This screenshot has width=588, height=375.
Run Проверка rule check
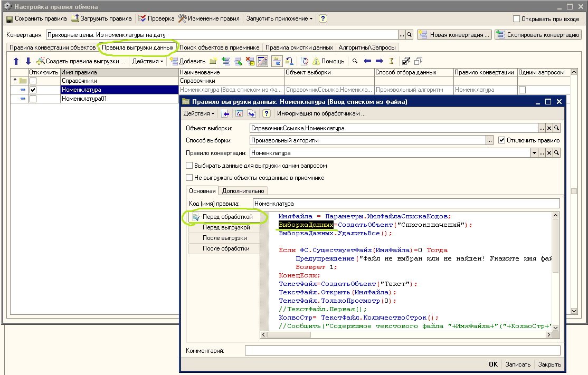[x=156, y=18]
